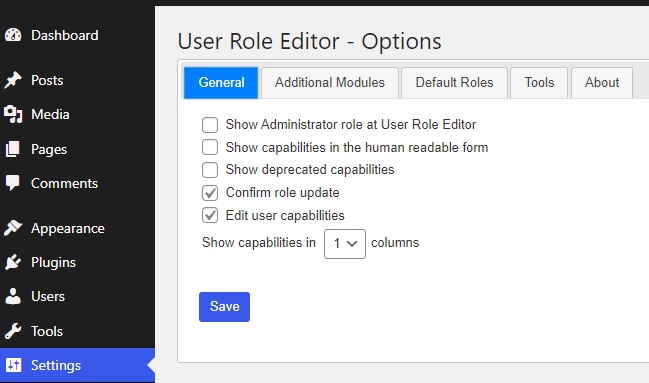Enable Show deprecated capabilities checkbox
Screen dimensions: 649x383
[210, 170]
